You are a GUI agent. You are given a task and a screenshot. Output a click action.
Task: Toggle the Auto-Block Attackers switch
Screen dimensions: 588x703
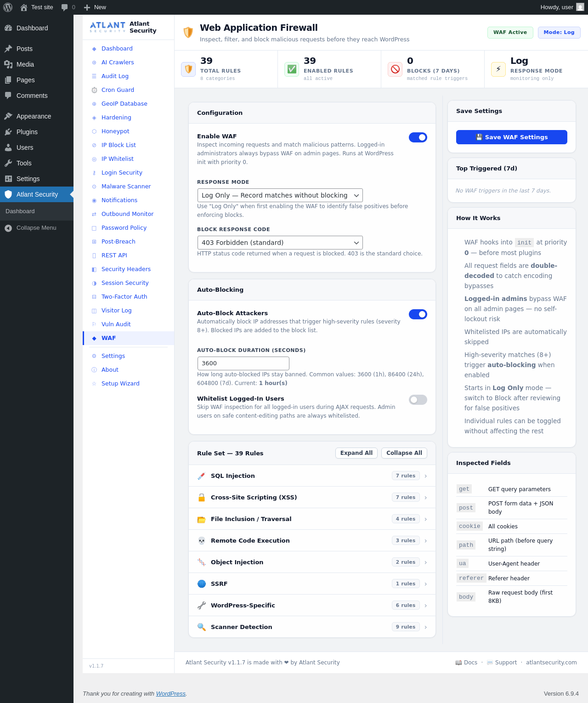click(x=418, y=314)
